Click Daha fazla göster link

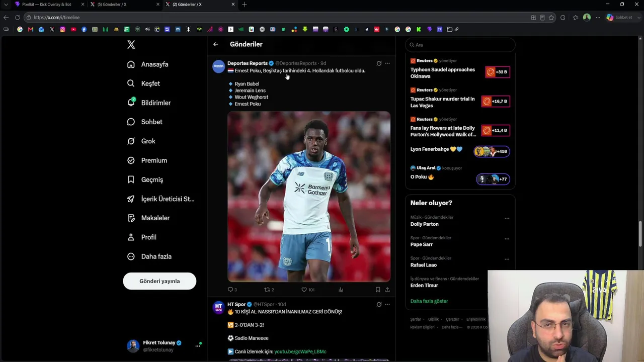(429, 301)
